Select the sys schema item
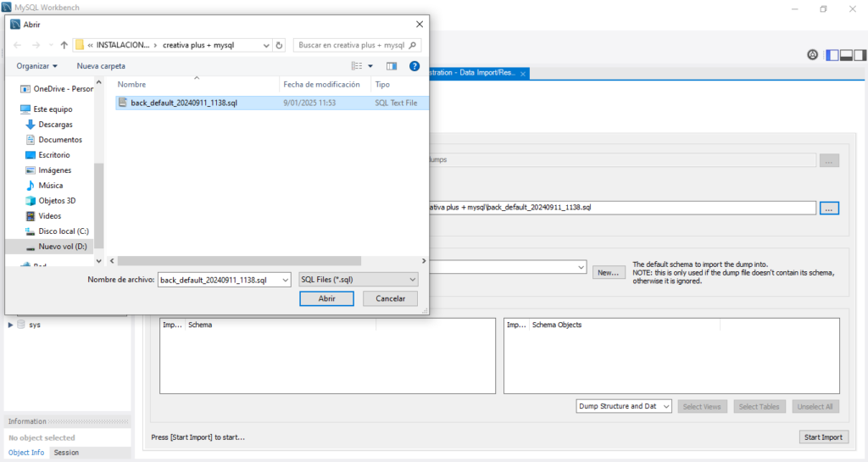This screenshot has width=868, height=462. pyautogui.click(x=34, y=325)
